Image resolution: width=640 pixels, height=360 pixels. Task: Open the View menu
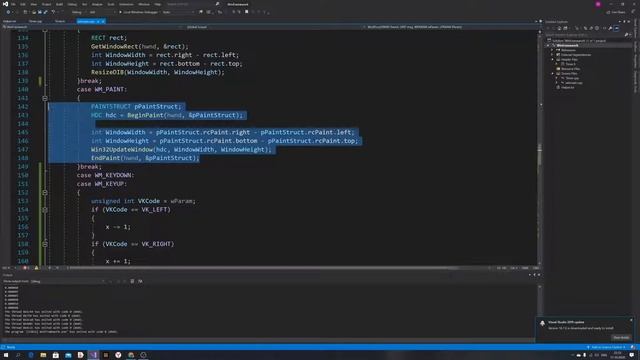click(x=33, y=4)
